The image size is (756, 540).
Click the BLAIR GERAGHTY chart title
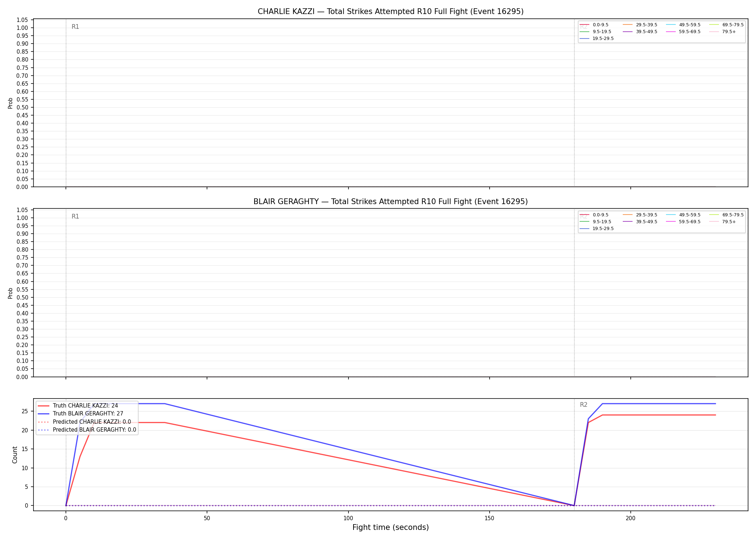[391, 202]
